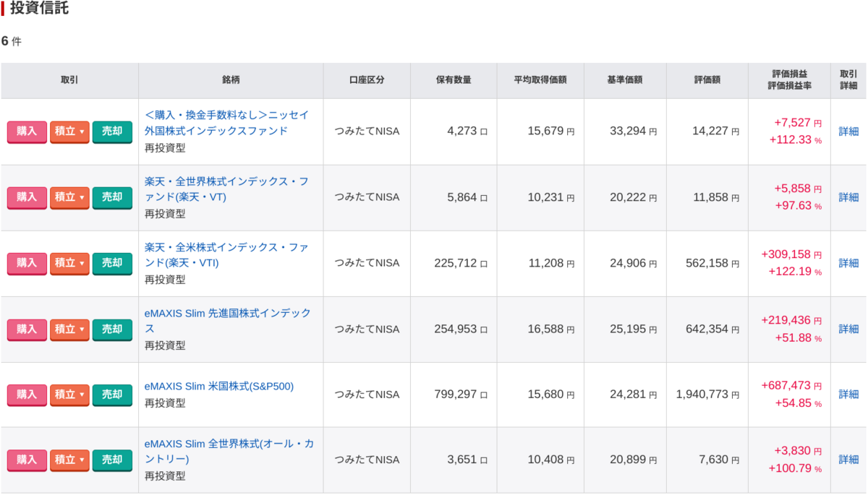Select the +309,158 円 profit value
This screenshot has height=495, width=868.
(x=791, y=255)
